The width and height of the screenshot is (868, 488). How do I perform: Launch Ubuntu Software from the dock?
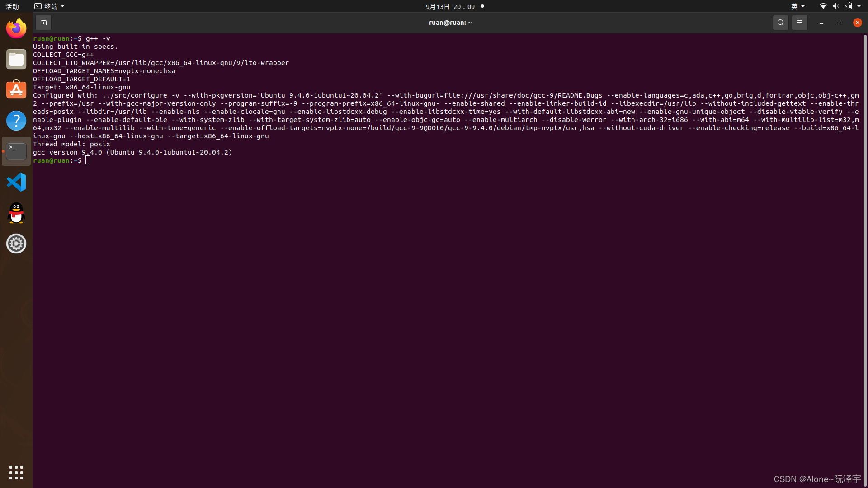pyautogui.click(x=16, y=89)
